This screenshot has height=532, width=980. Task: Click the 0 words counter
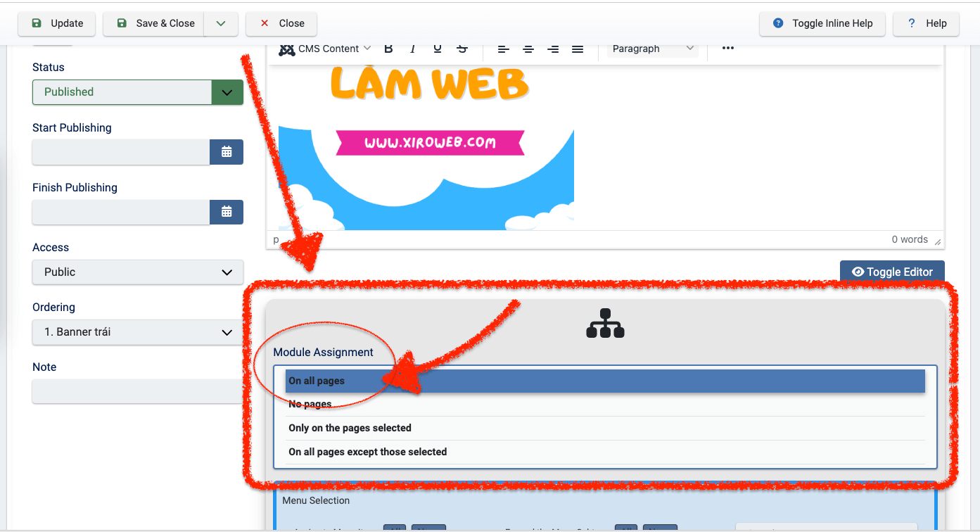tap(910, 240)
